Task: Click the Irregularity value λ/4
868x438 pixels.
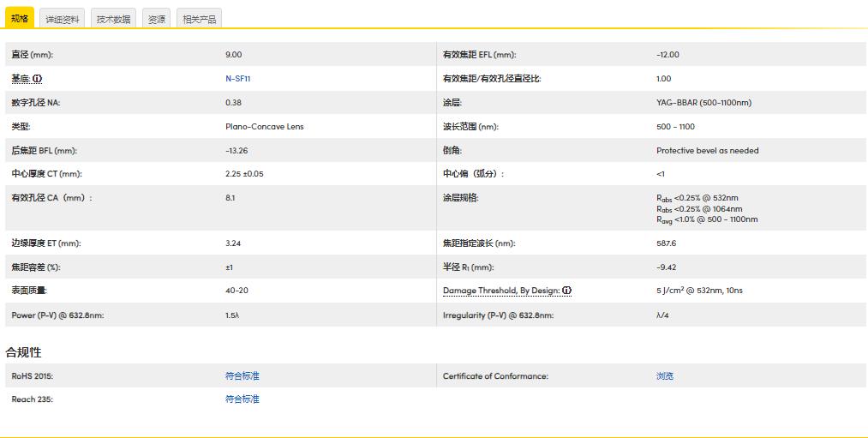Action: tap(661, 315)
